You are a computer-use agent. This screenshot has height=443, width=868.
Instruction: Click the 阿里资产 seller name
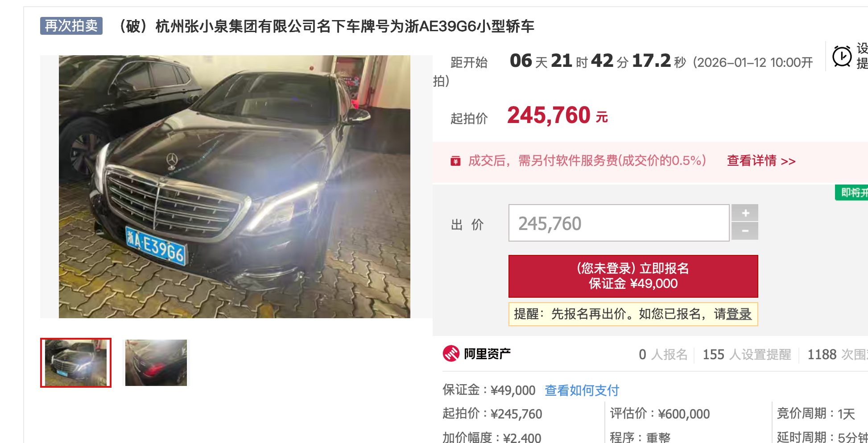pyautogui.click(x=487, y=354)
